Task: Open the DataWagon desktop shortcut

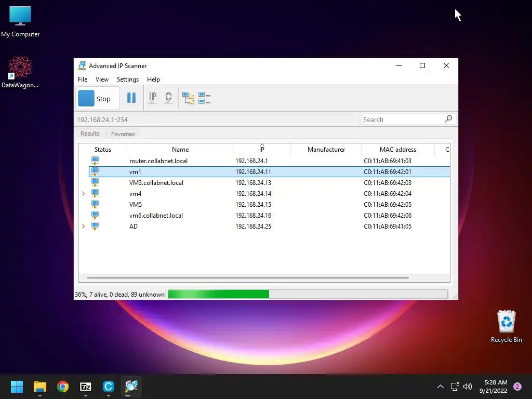Action: click(20, 72)
